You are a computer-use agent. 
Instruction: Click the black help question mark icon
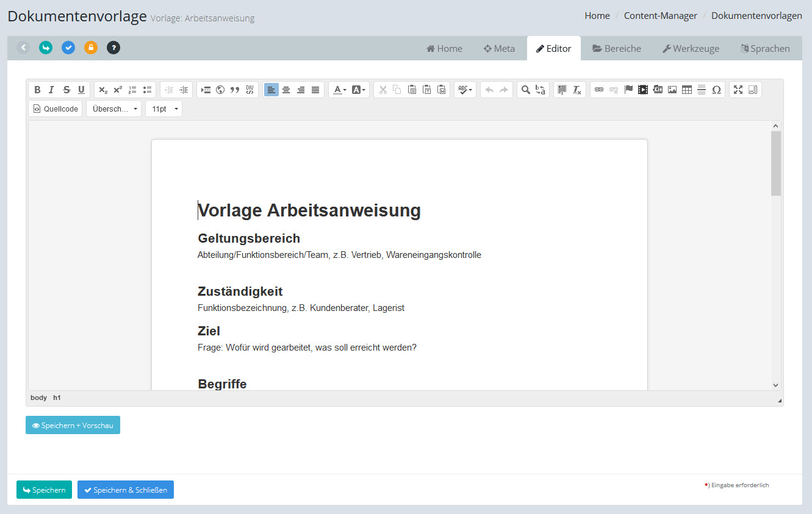[113, 48]
